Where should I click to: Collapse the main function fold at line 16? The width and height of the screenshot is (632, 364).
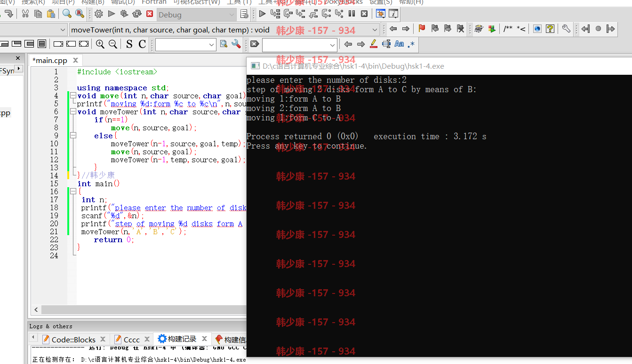point(73,192)
